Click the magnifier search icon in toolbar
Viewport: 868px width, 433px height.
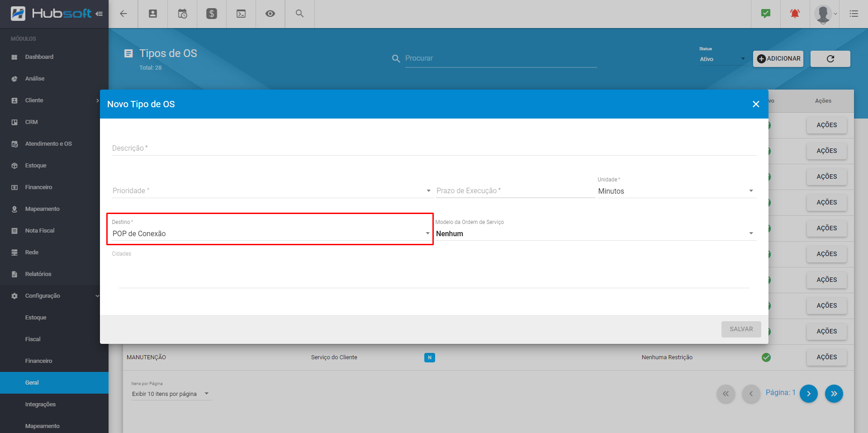299,14
